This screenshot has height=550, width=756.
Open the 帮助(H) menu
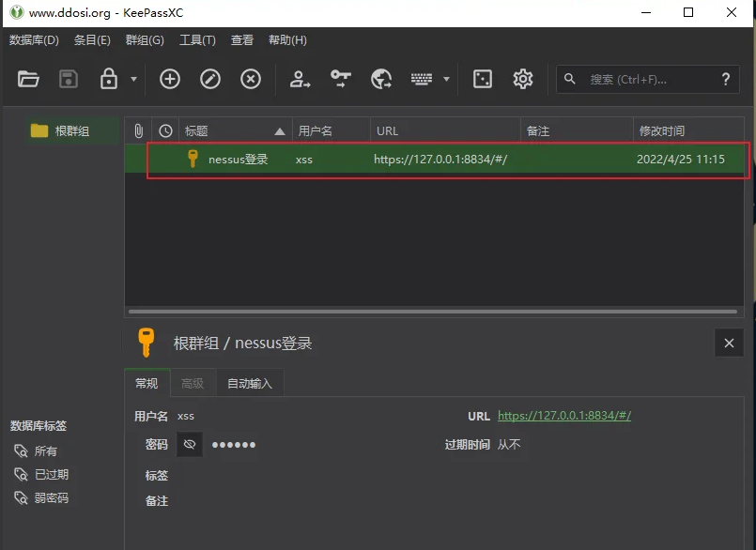(x=287, y=40)
